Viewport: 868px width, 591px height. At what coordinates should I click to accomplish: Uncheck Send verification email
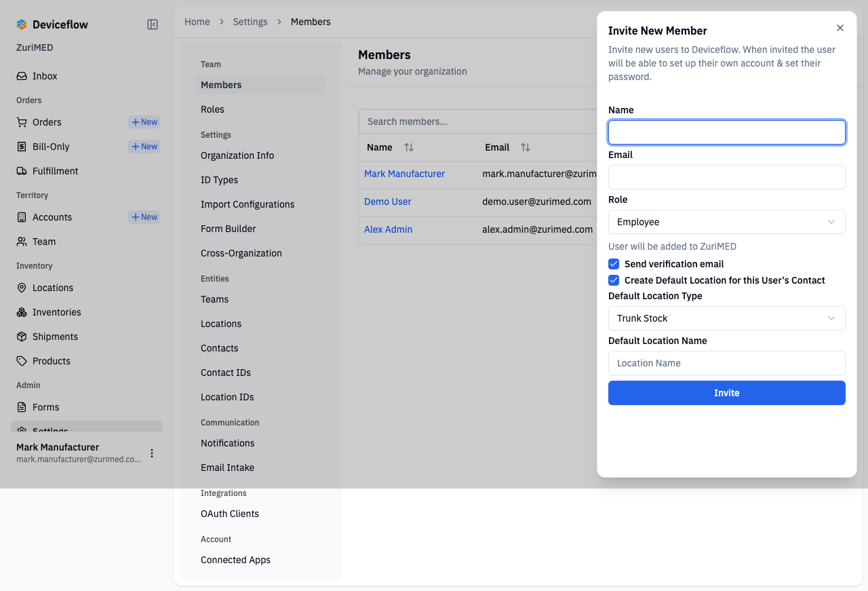614,264
